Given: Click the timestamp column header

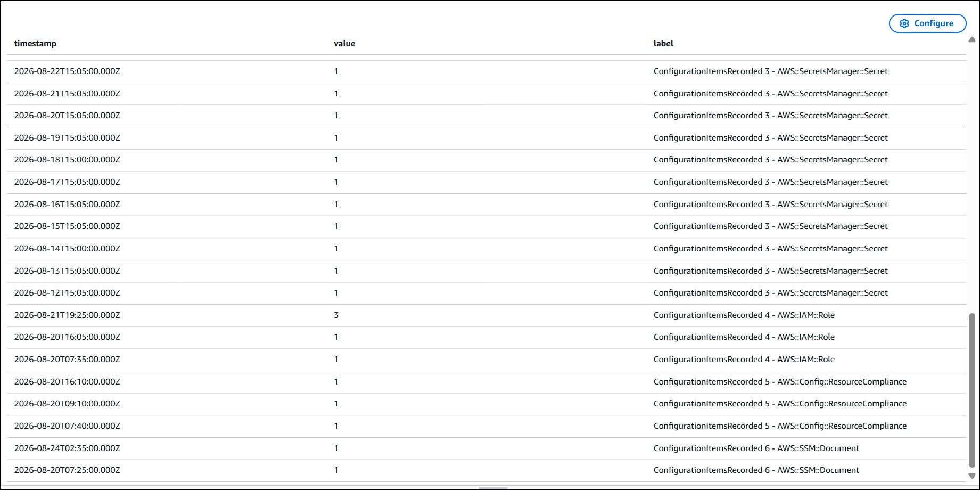Looking at the screenshot, I should click(35, 44).
